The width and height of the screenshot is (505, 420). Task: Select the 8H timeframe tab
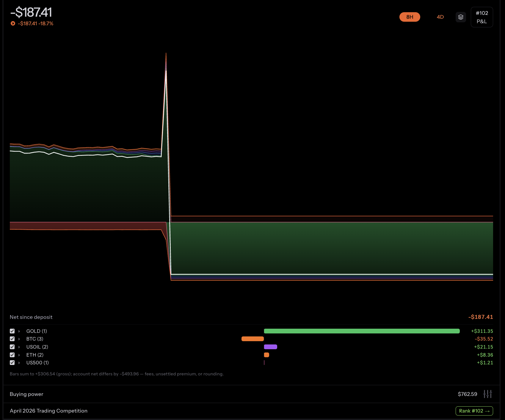coord(410,17)
